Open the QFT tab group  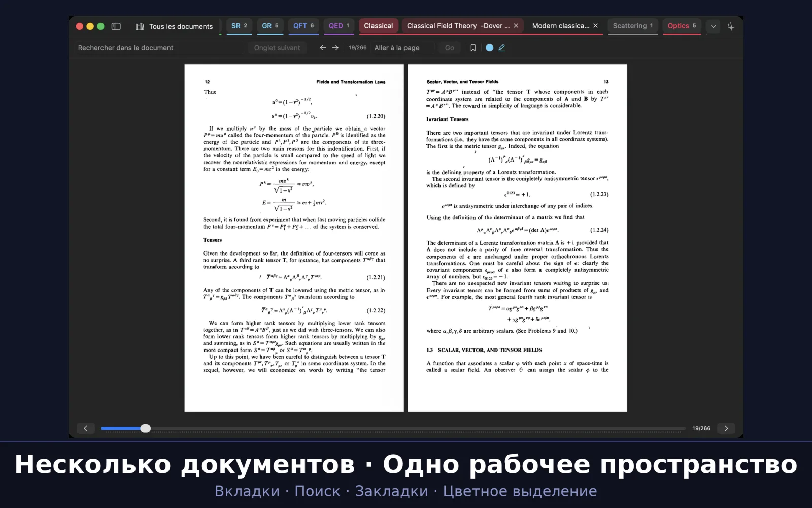303,26
